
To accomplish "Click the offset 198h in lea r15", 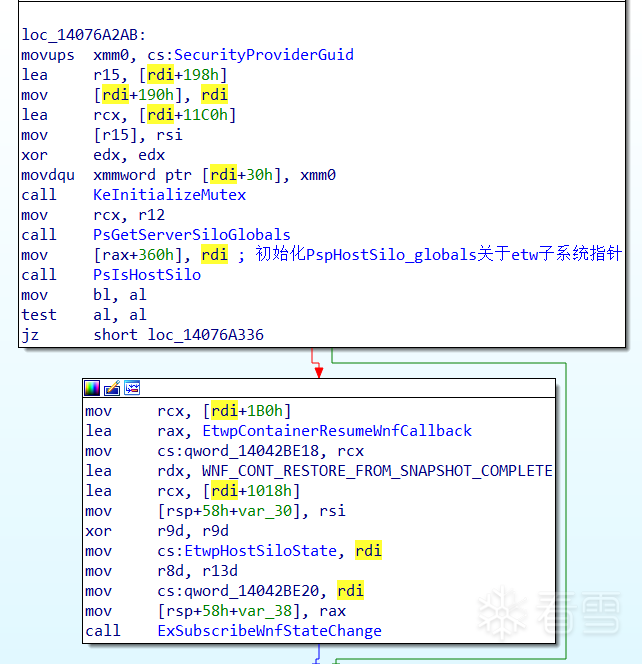I will tap(201, 75).
